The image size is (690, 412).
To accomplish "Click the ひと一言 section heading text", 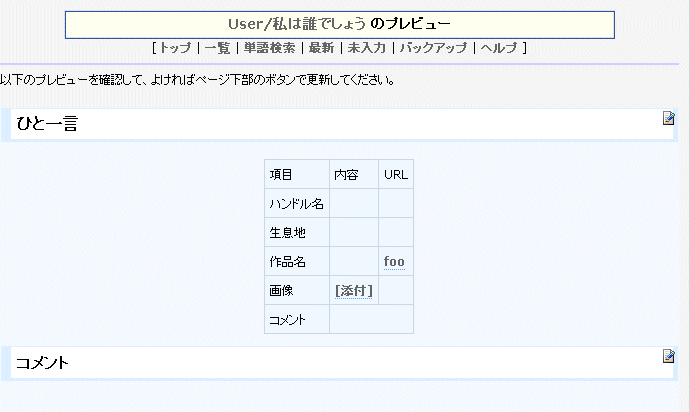I will point(47,124).
